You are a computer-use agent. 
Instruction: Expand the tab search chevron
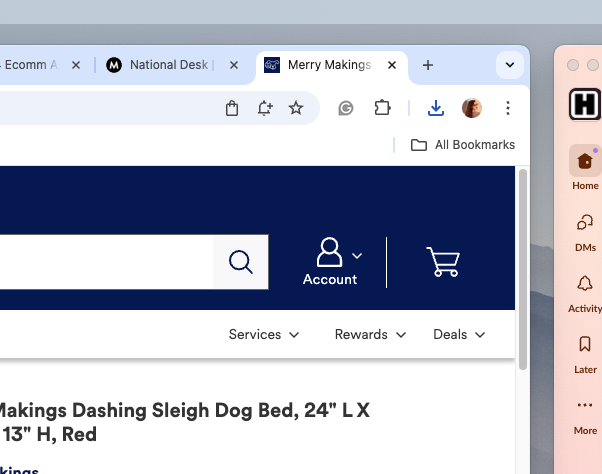510,65
